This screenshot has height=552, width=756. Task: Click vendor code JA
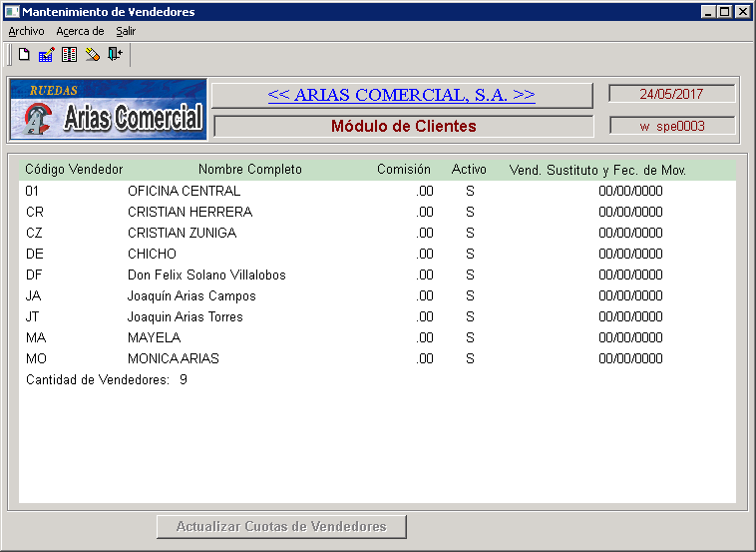click(33, 295)
